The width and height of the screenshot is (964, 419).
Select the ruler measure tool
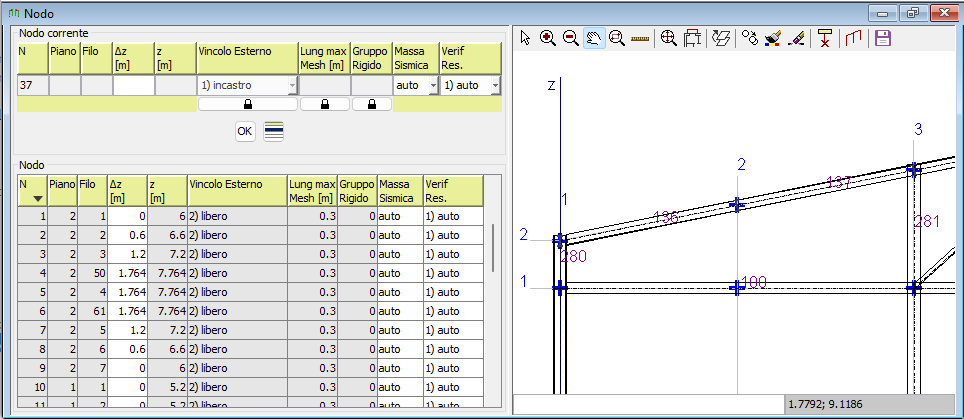[x=641, y=38]
